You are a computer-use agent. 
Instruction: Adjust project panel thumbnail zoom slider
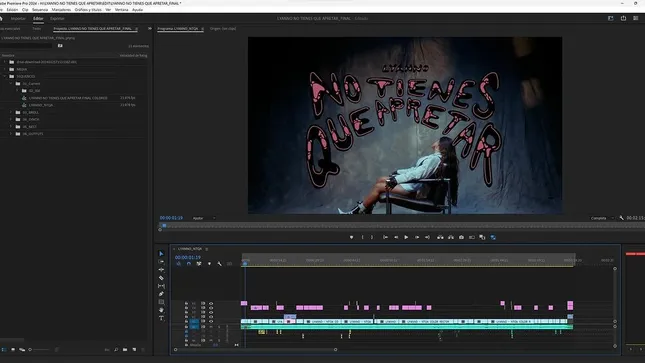tap(40, 349)
